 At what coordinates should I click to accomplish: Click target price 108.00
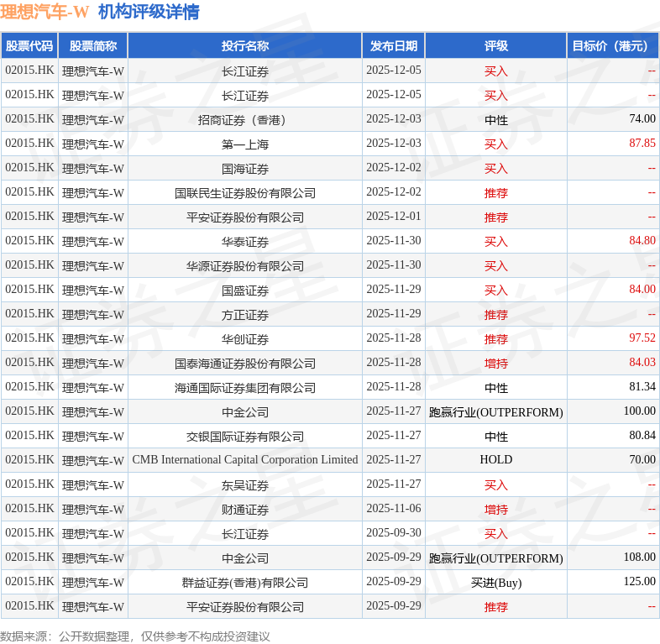click(639, 557)
